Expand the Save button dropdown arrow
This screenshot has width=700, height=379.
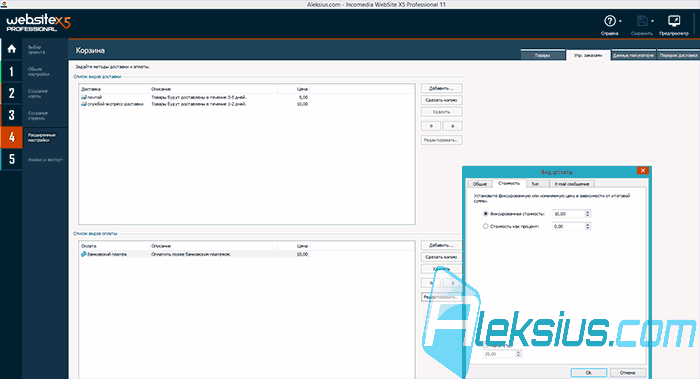coord(652,21)
